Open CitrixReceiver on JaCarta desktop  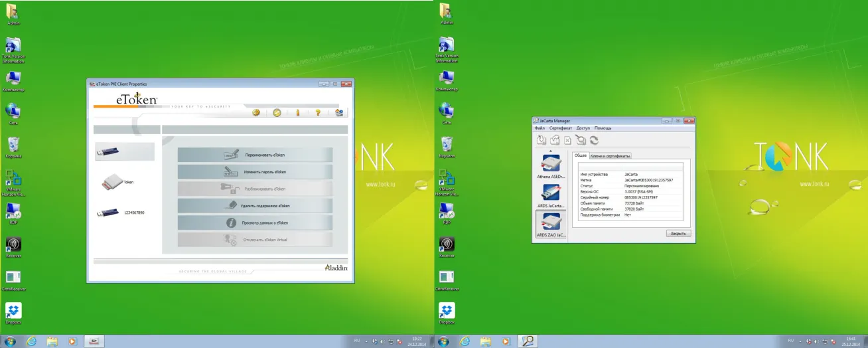point(447,280)
